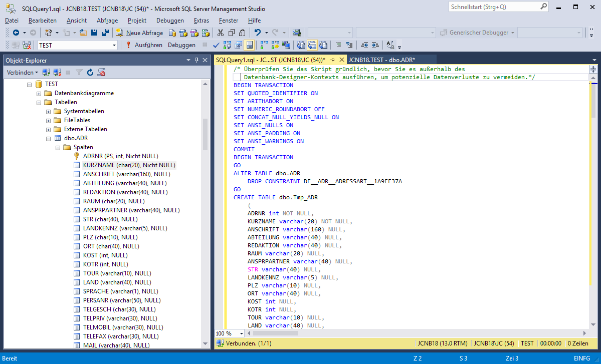Image resolution: width=601 pixels, height=364 pixels.
Task: Refresh the Objekt-Explorer tree
Action: coord(90,73)
